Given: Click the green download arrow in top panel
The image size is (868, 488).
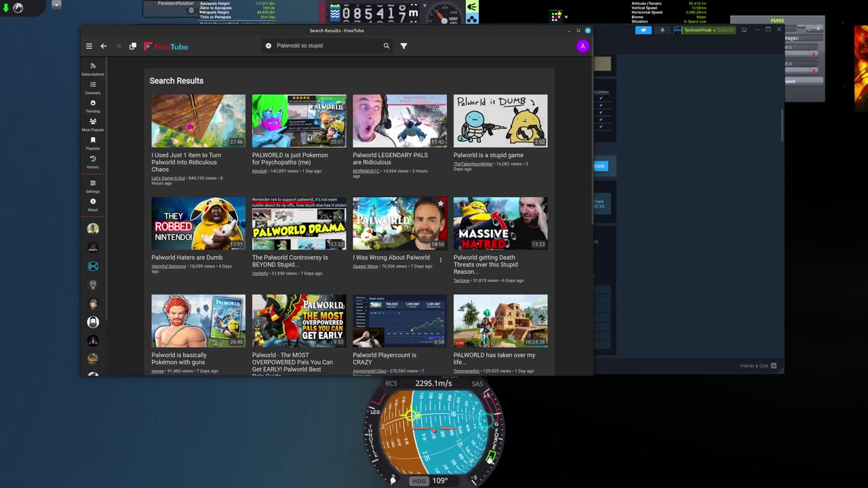Looking at the screenshot, I should pos(5,8).
